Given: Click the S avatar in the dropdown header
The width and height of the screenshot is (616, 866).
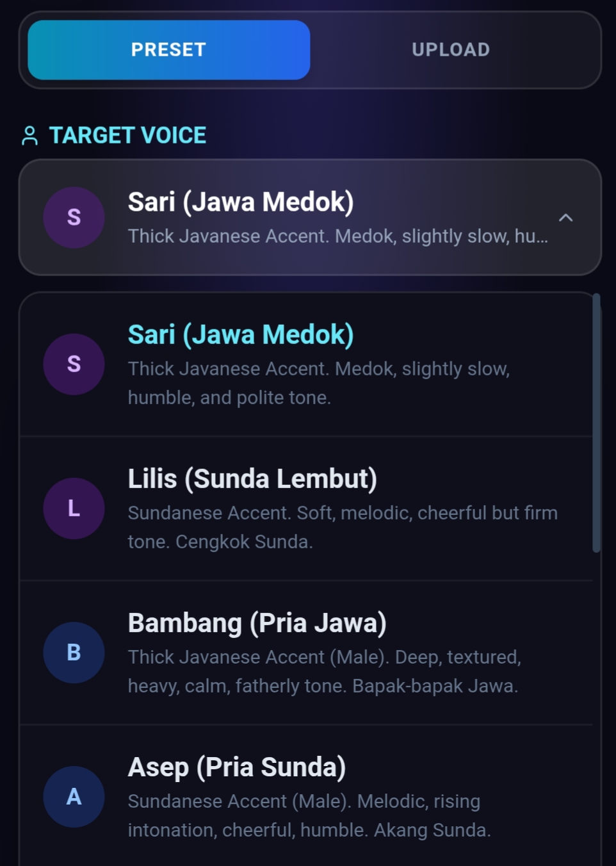Looking at the screenshot, I should pos(74,218).
